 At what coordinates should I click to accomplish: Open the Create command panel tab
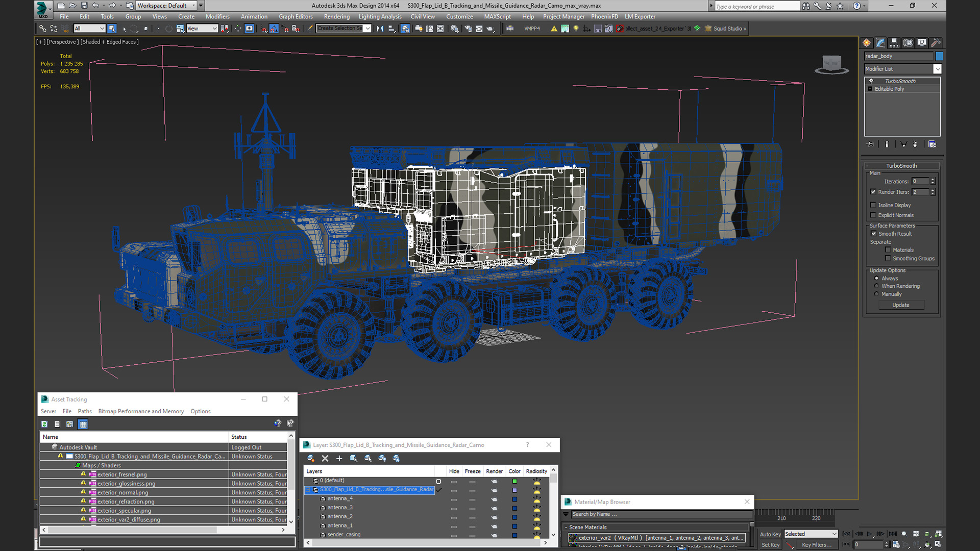point(866,43)
